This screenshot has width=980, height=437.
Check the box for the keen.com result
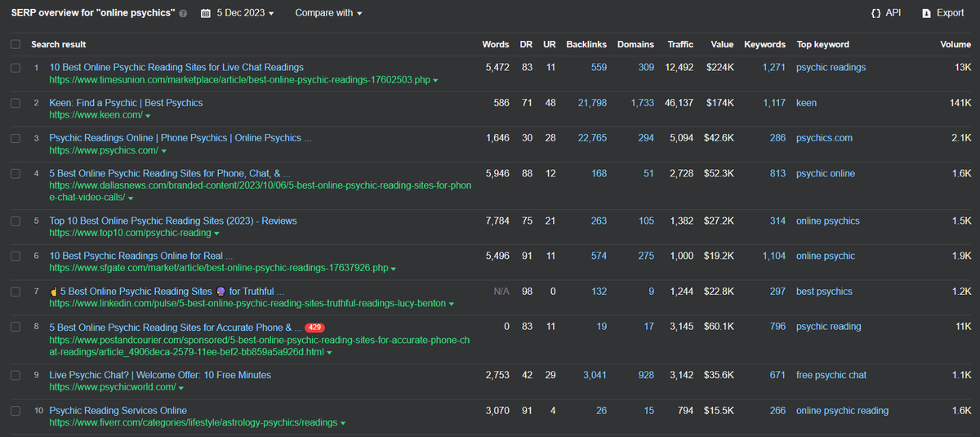(x=16, y=103)
